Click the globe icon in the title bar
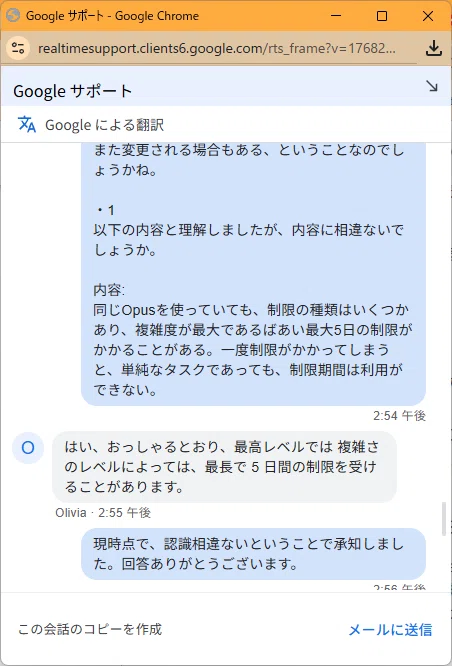452x666 pixels. [13, 16]
